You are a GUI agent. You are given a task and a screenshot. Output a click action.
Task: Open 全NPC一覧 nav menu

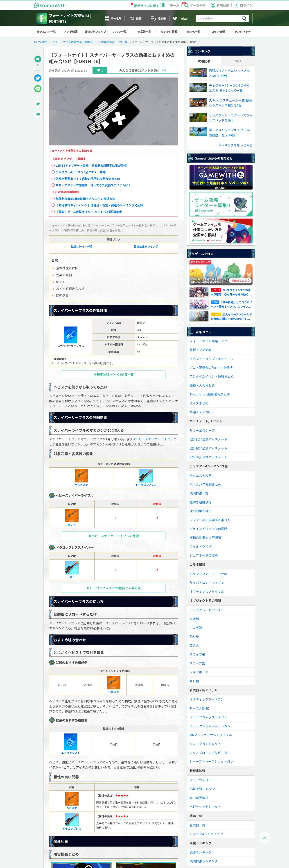point(193,32)
